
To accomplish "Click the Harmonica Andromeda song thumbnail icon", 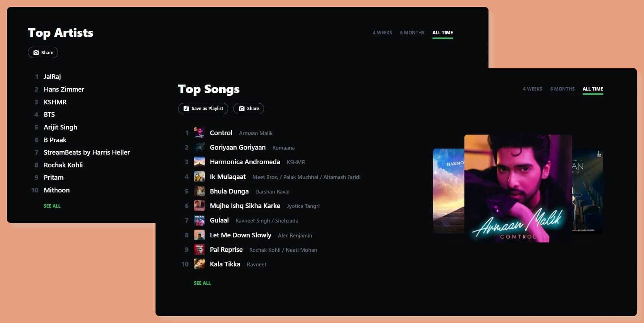I will point(199,162).
